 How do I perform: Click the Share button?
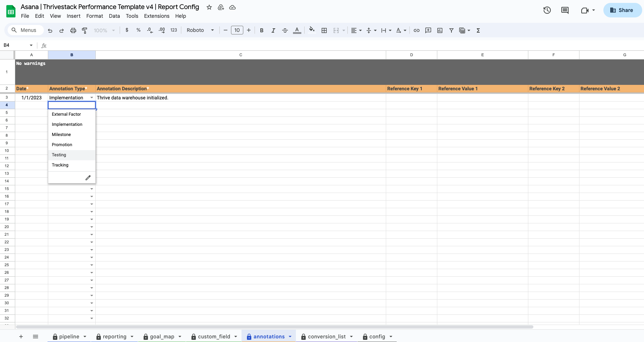(622, 10)
